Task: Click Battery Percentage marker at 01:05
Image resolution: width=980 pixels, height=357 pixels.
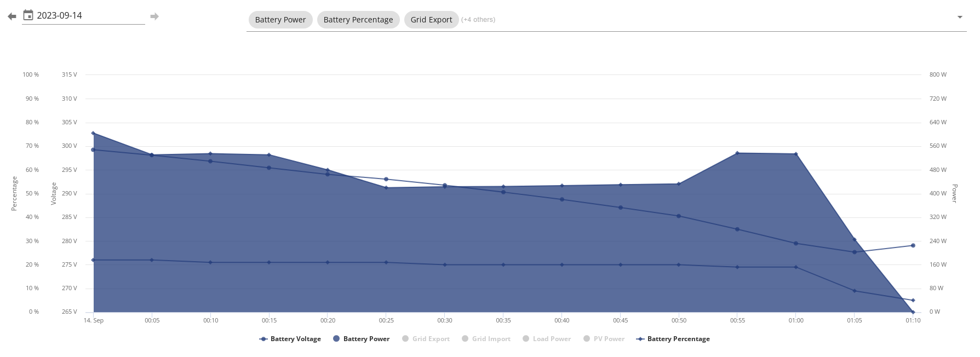Action: tap(854, 291)
